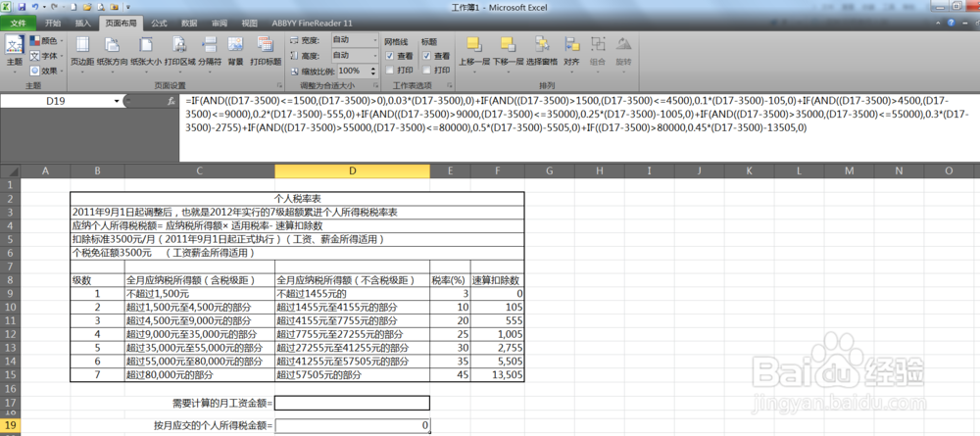
Task: Toggle Gridlines Print (网格线 打印) checkbox
Action: point(389,70)
